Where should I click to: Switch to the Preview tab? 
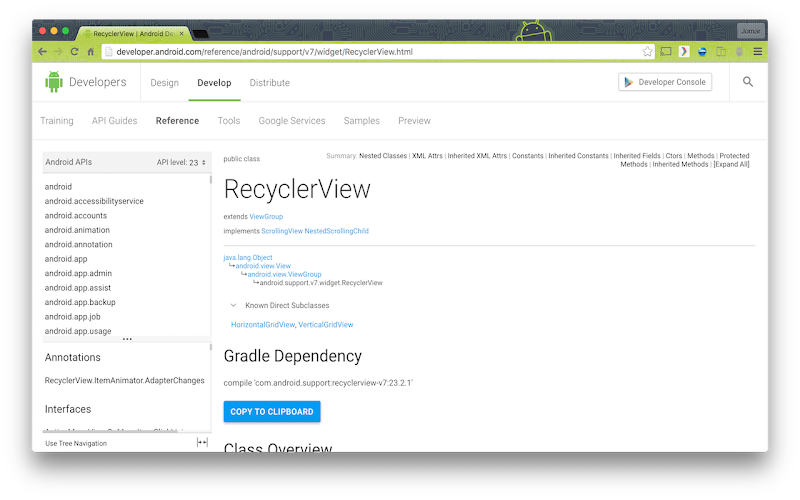pyautogui.click(x=414, y=121)
